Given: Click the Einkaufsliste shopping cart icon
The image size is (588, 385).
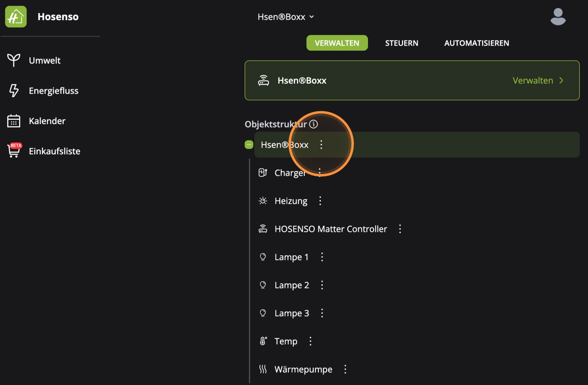Looking at the screenshot, I should 14,151.
